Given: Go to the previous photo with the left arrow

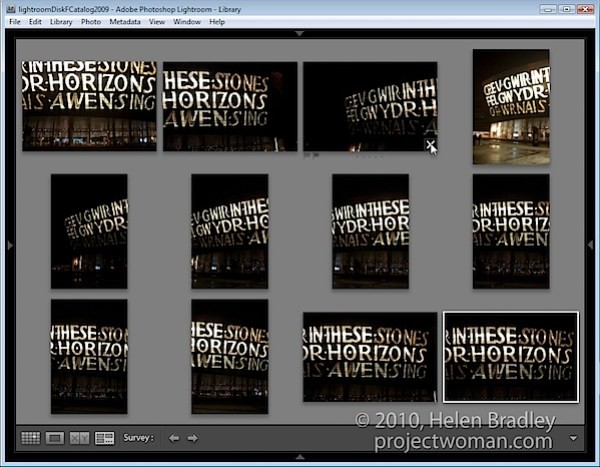Looking at the screenshot, I should point(174,438).
